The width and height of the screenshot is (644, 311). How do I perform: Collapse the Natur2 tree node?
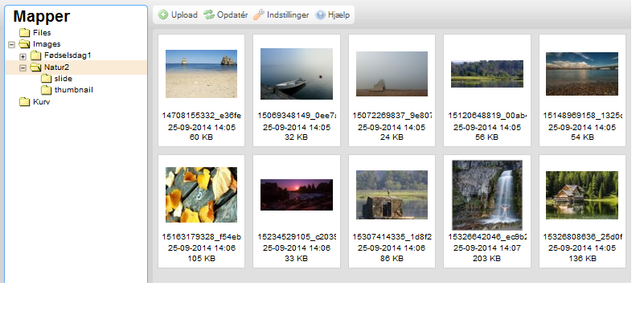point(23,68)
